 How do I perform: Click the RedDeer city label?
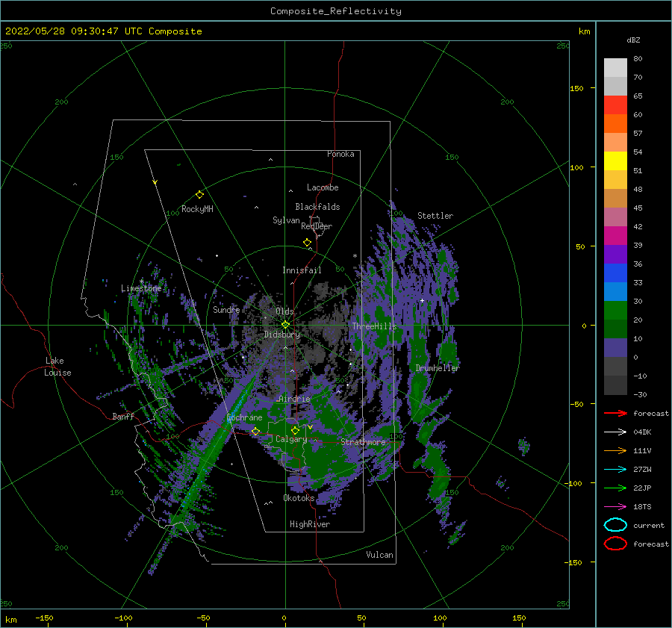317,226
